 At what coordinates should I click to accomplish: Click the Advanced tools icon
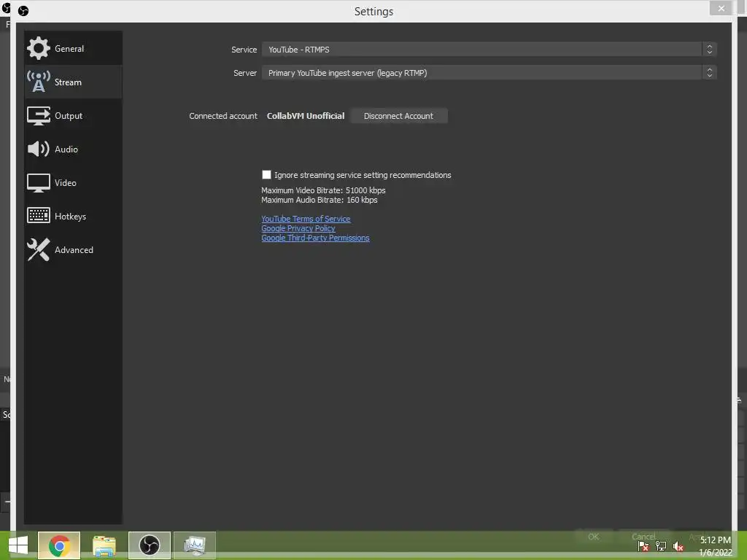(38, 249)
